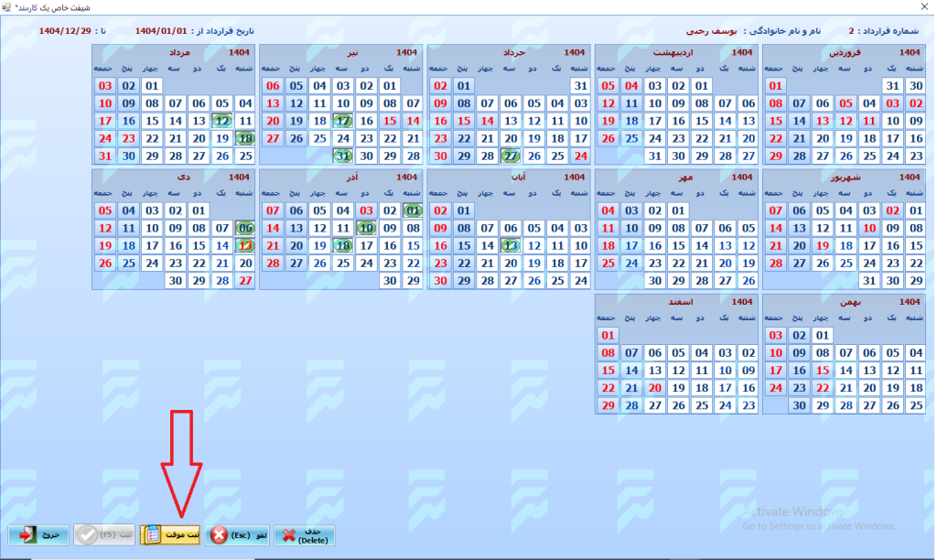
Task: Toggle green-circled day 06 in Dey (دی)
Action: [x=245, y=228]
